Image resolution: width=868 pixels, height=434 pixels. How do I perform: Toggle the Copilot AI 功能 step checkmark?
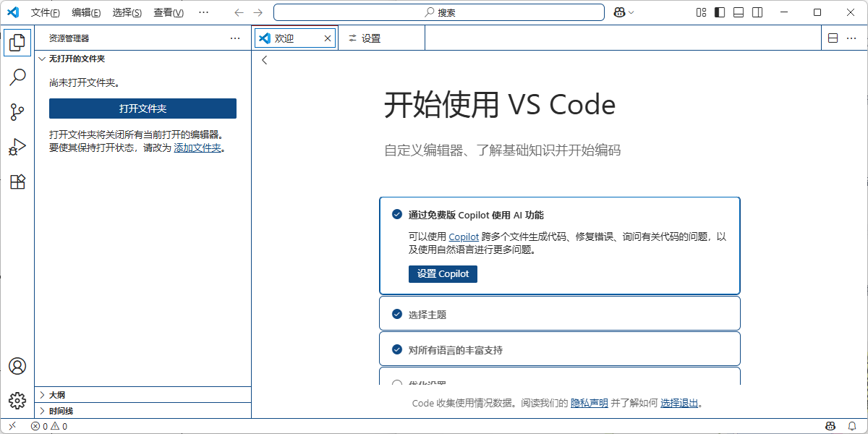click(x=396, y=214)
